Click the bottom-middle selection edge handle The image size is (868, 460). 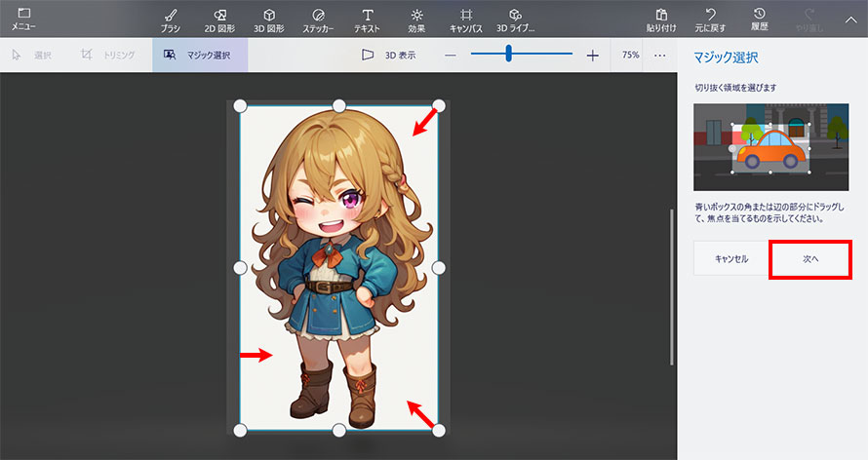point(338,430)
